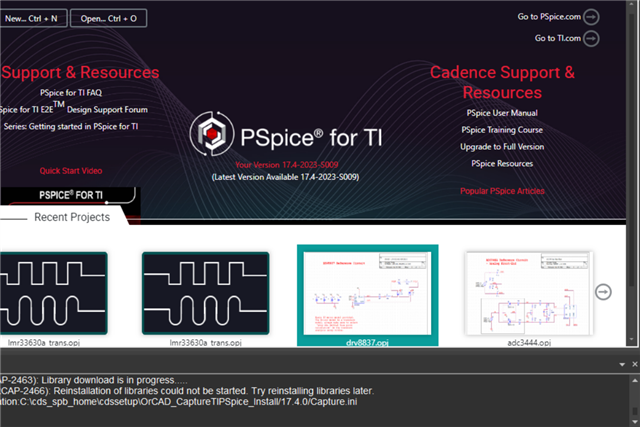Click the Library download is in progress message
This screenshot has height=427, width=640.
tap(94, 380)
